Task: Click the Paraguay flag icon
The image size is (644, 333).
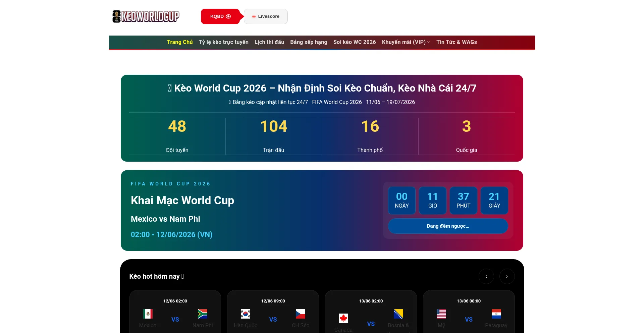Action: pyautogui.click(x=496, y=314)
